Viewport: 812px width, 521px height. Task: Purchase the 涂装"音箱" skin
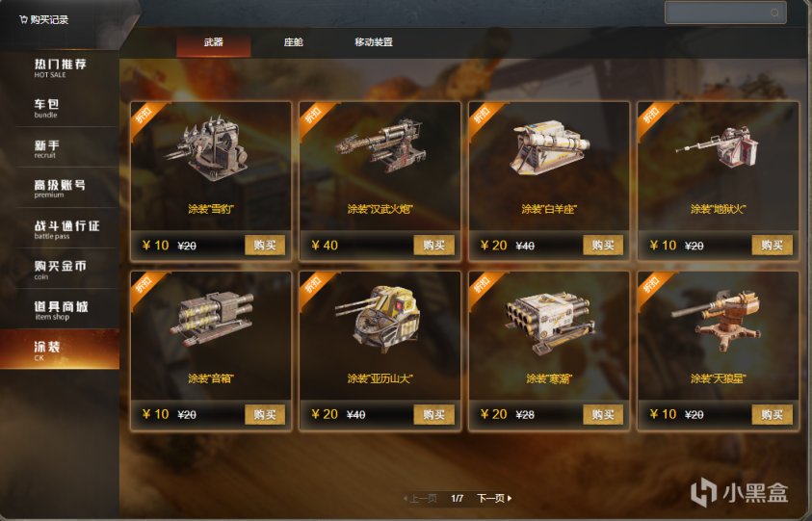[x=265, y=414]
